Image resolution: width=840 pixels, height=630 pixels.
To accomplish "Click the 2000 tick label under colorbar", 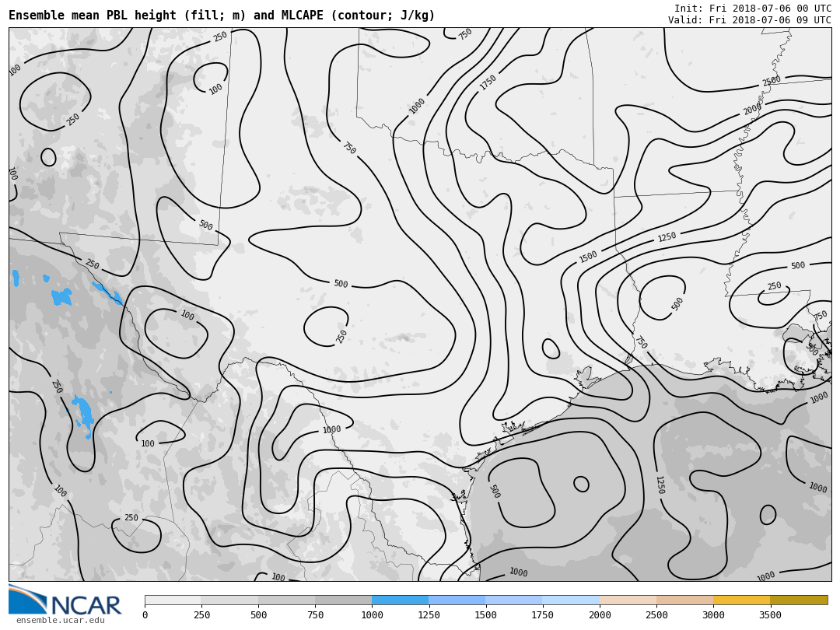I will (x=600, y=616).
